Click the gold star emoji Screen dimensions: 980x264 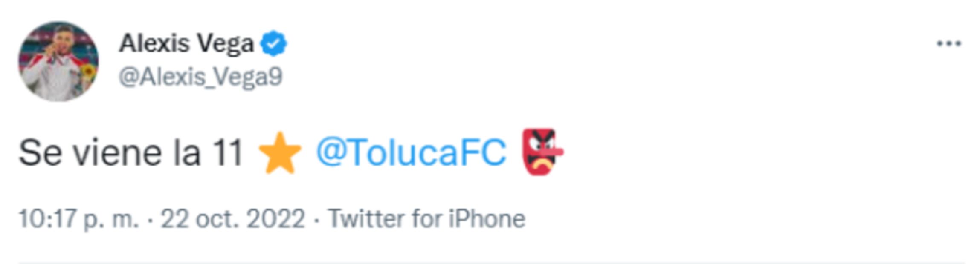point(280,153)
